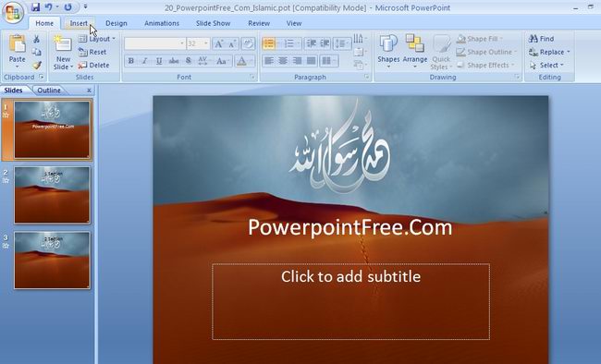
Task: Open the font size dropdown
Action: (206, 43)
